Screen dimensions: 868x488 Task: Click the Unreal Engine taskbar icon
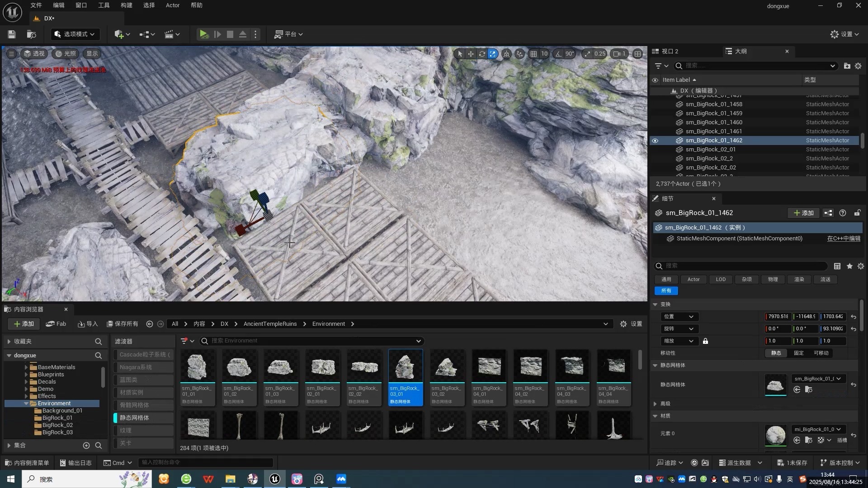coord(274,479)
